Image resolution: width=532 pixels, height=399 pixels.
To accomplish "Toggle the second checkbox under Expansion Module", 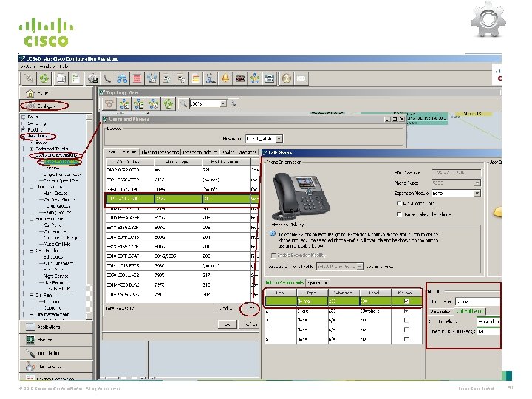I will pyautogui.click(x=399, y=214).
